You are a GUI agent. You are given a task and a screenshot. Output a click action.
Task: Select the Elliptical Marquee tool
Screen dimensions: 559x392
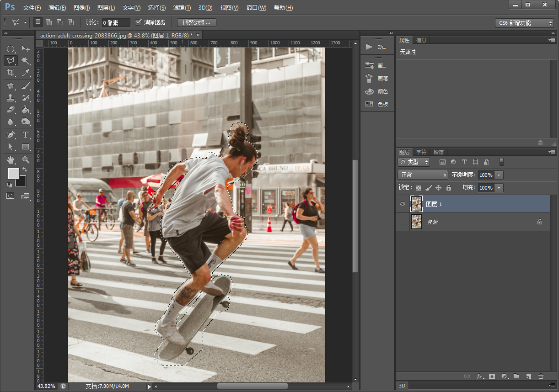tap(11, 49)
